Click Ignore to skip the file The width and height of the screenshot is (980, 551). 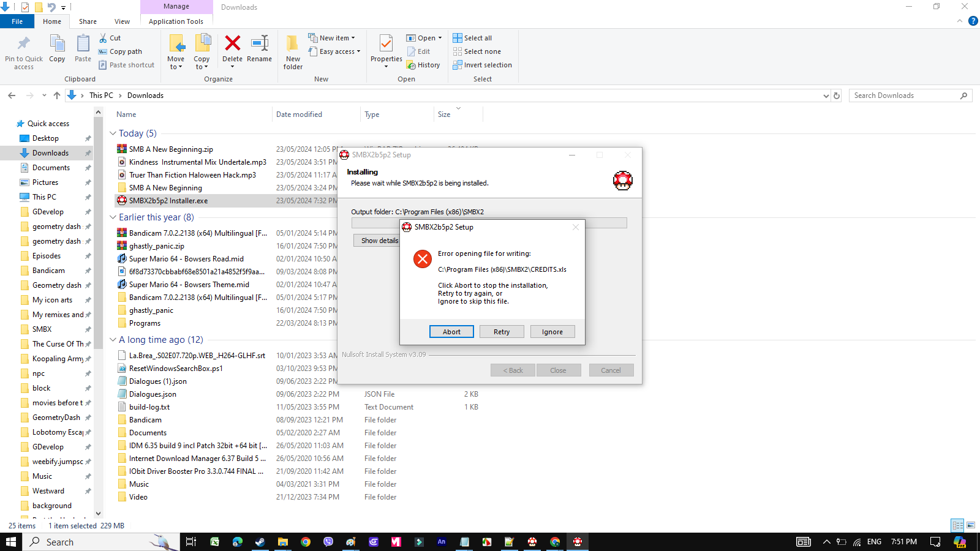coord(552,331)
